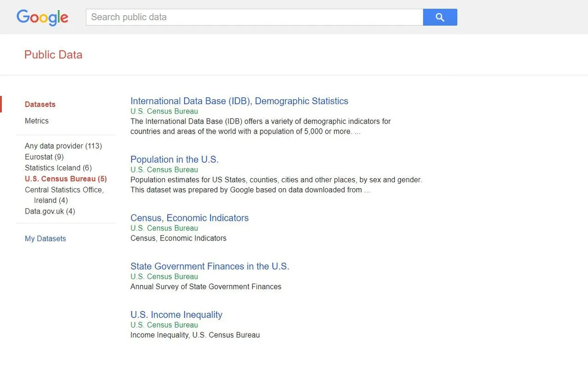Open State Government Finances in the U.S.
The width and height of the screenshot is (588, 365).
(210, 266)
